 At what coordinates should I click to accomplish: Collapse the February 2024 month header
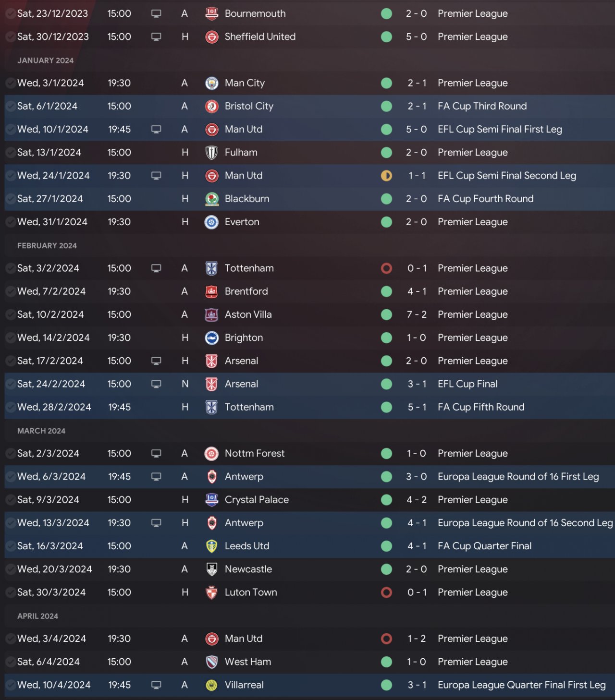click(x=47, y=246)
